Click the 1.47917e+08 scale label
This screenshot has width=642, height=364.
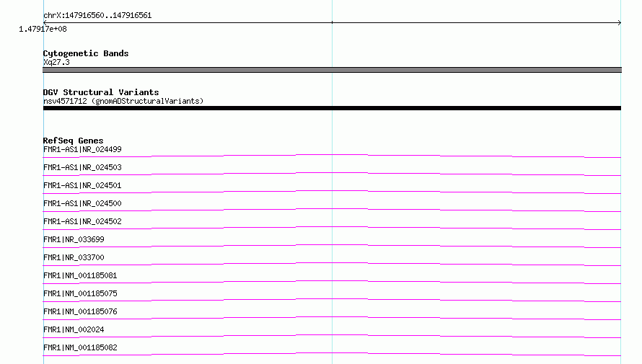43,29
